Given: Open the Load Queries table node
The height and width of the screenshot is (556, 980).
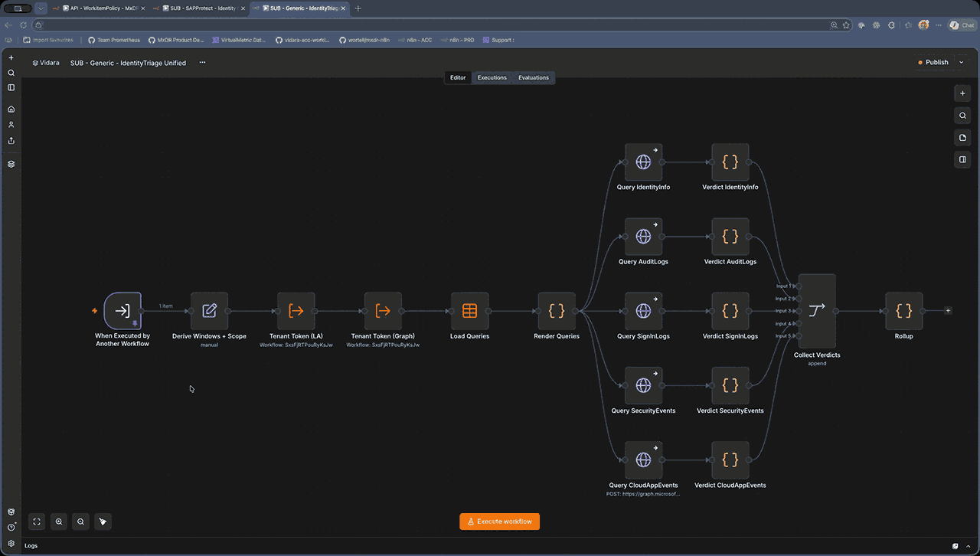Looking at the screenshot, I should 469,311.
